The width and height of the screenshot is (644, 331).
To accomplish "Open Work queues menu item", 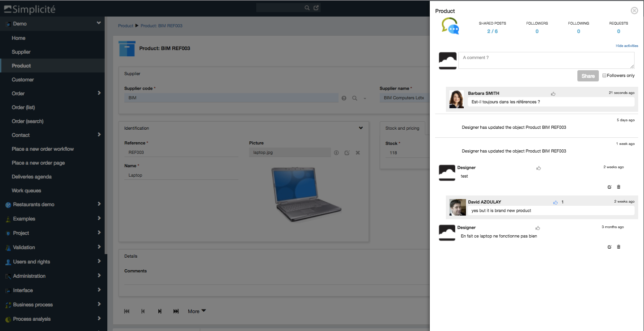I will 26,191.
